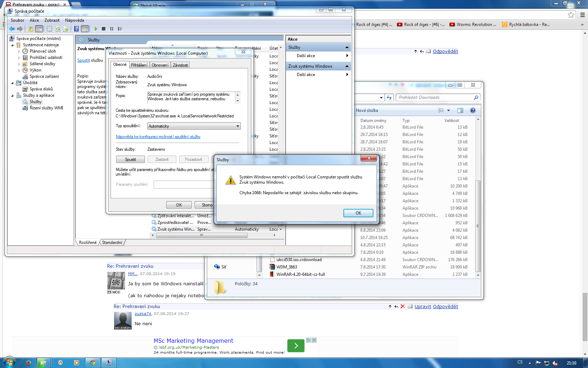Click OK in the Služby error dialog

tap(358, 213)
